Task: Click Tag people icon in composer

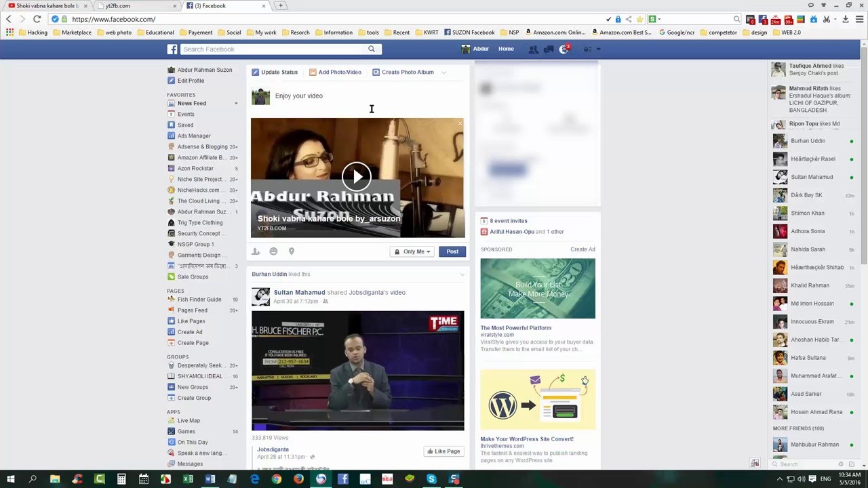Action: (256, 251)
